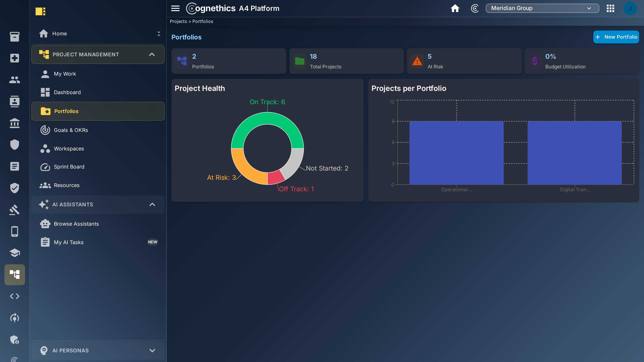Open the contact badge icon in the left rail
This screenshot has height=362, width=644.
click(14, 101)
